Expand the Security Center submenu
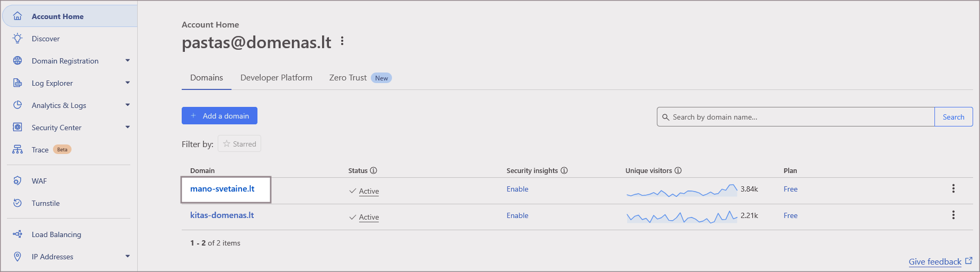980x272 pixels. (x=127, y=128)
